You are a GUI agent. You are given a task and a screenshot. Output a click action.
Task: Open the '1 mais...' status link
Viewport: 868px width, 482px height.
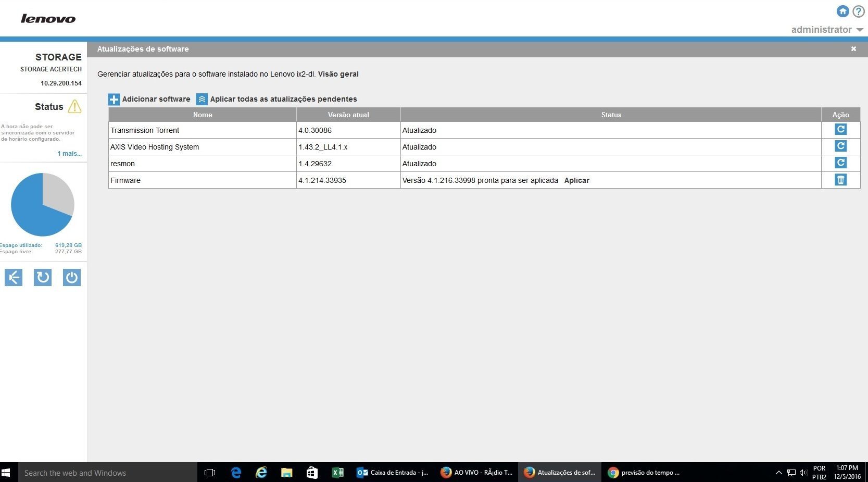coord(69,154)
